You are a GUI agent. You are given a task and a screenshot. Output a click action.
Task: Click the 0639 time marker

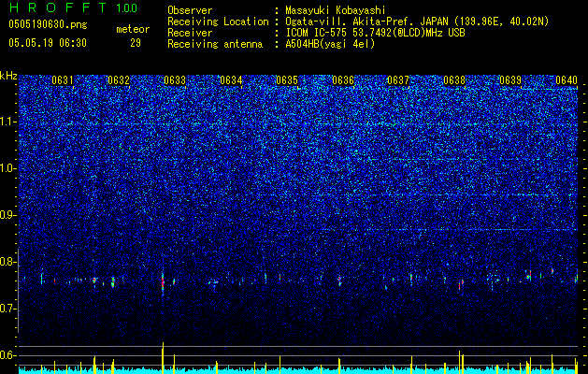coord(510,80)
